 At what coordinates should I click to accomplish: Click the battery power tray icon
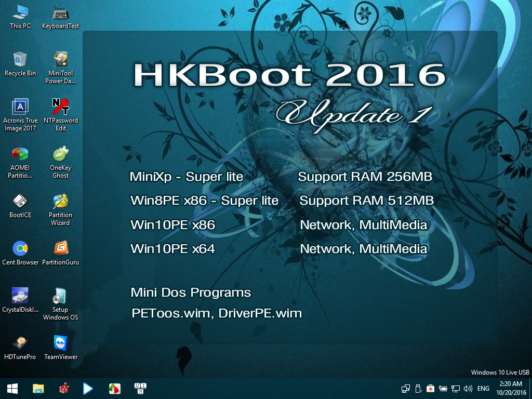[443, 389]
